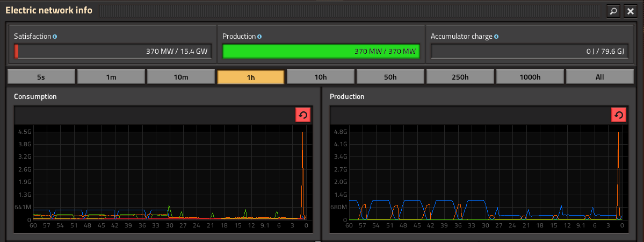644x242 pixels.
Task: Choose the 10m time range
Action: 180,77
